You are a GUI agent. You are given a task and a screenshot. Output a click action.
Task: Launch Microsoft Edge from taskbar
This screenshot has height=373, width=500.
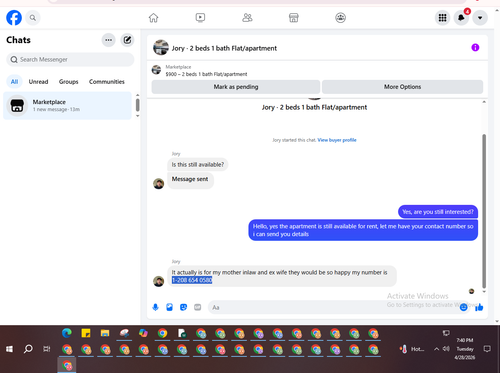(67, 333)
